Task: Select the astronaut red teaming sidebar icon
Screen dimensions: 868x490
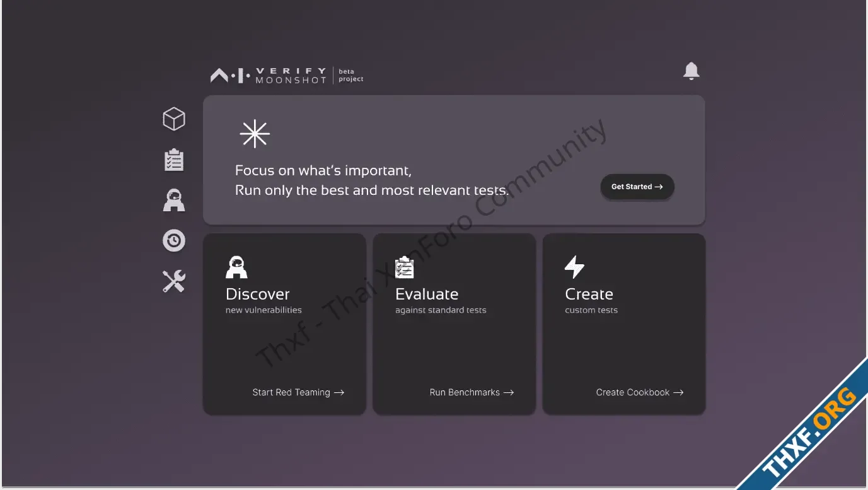Action: point(174,201)
